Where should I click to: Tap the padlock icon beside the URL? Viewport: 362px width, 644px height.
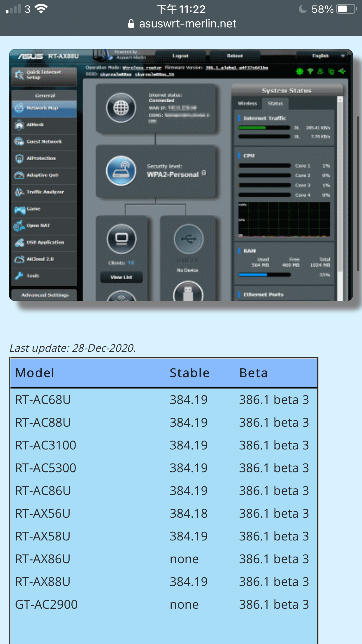pyautogui.click(x=131, y=24)
